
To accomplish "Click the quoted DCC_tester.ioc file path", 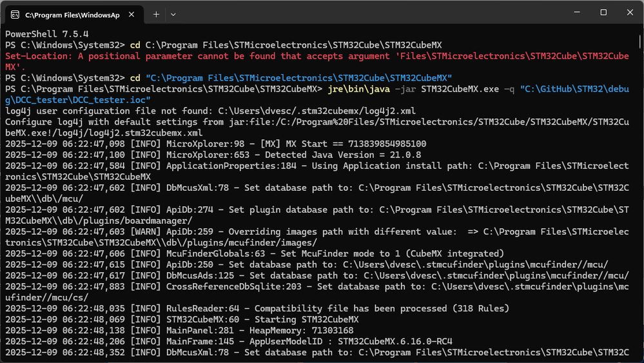I will (x=77, y=100).
